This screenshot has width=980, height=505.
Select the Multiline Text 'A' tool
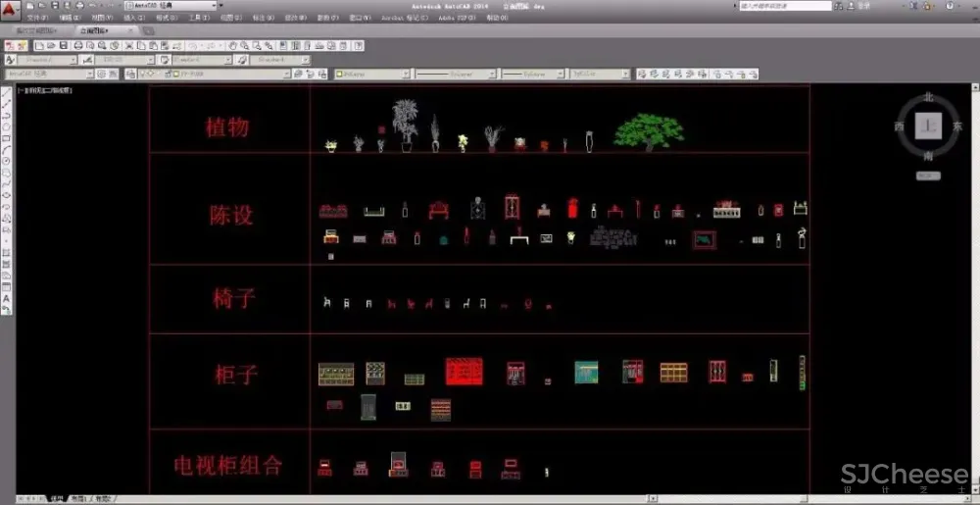(6, 298)
